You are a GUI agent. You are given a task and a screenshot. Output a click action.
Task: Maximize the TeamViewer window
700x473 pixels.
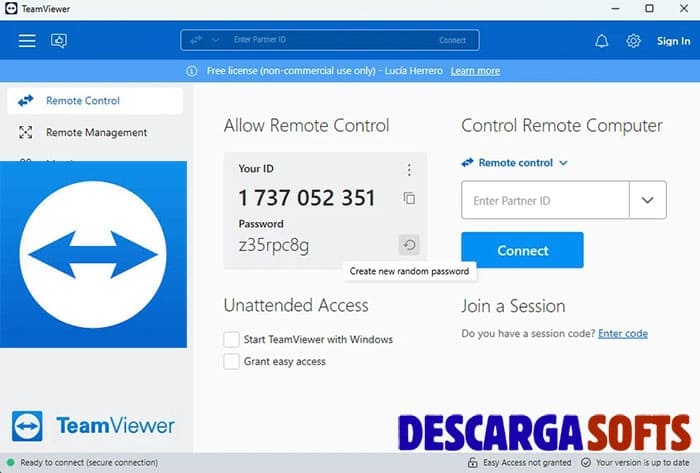click(650, 9)
